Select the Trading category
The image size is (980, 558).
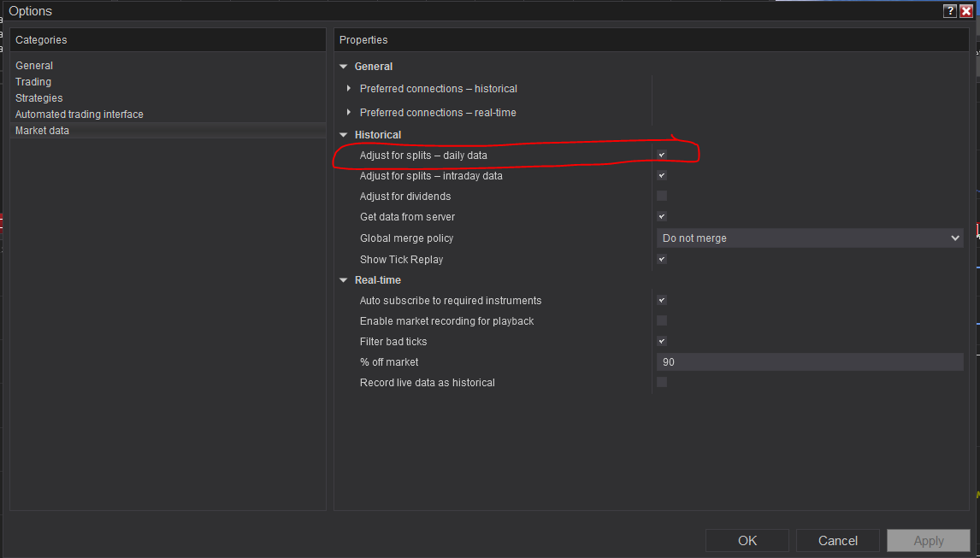pyautogui.click(x=33, y=82)
